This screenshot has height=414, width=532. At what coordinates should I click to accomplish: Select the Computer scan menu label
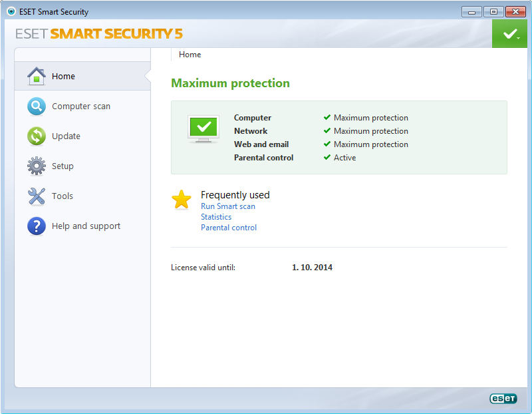point(81,106)
